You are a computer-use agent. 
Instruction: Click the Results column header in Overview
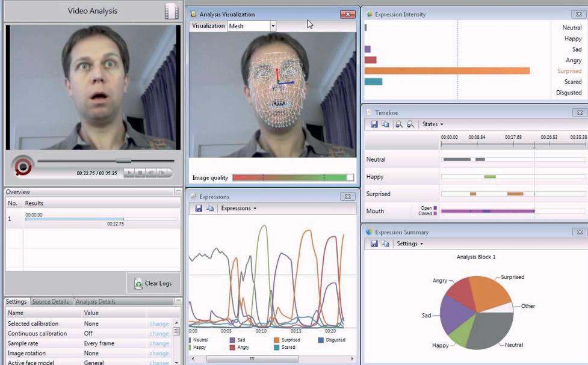(34, 203)
